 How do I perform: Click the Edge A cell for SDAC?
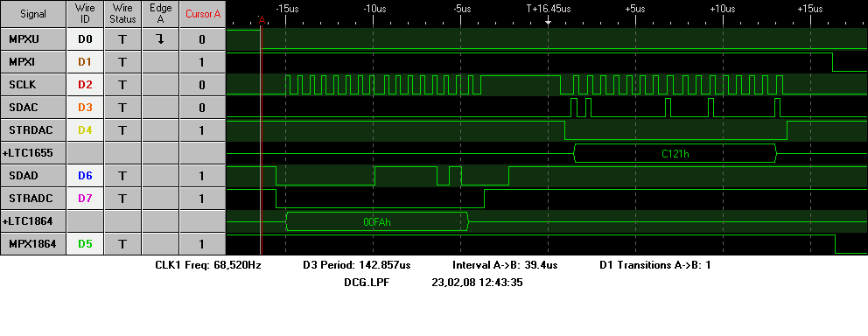(x=160, y=108)
